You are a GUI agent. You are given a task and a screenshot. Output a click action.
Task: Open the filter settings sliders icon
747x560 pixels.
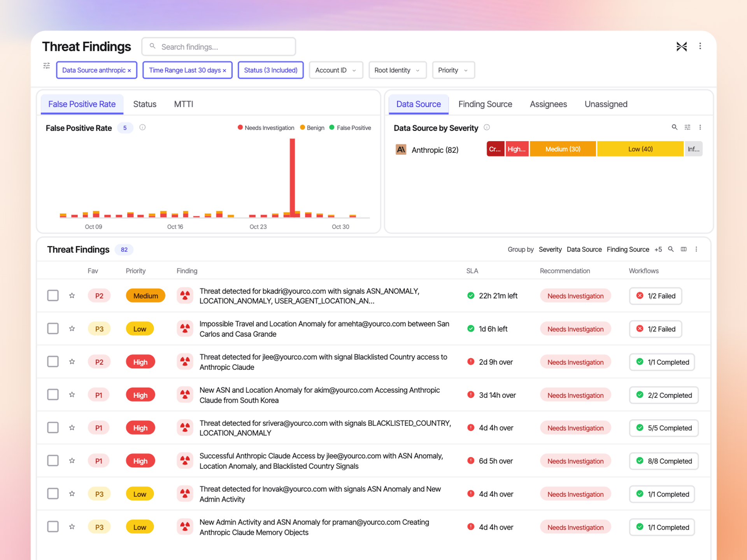point(47,65)
